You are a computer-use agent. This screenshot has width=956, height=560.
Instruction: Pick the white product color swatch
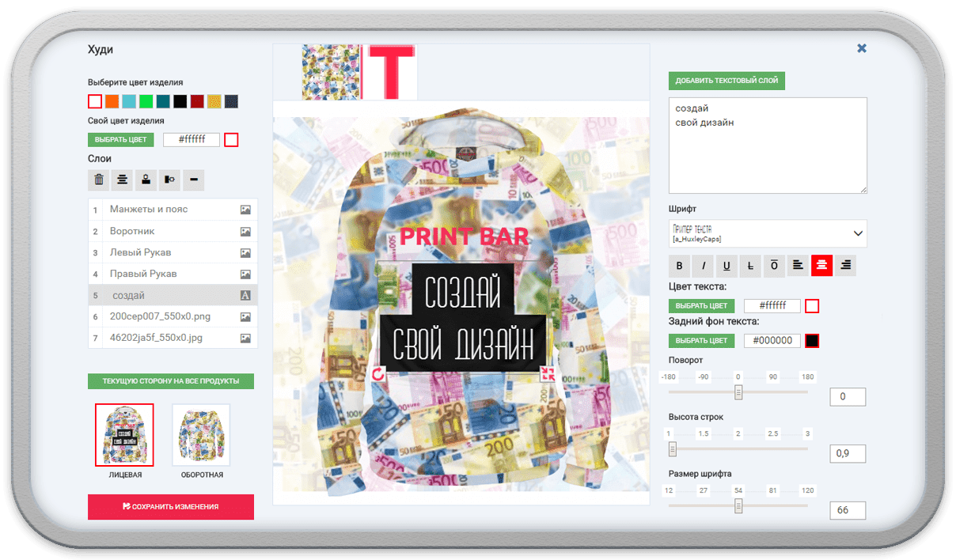pos(95,101)
